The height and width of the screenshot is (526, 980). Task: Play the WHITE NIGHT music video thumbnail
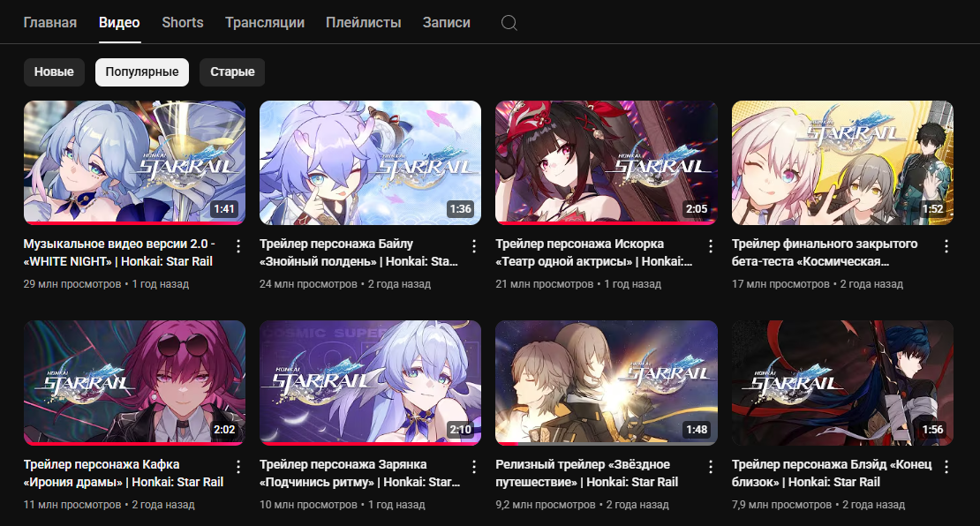pos(134,162)
